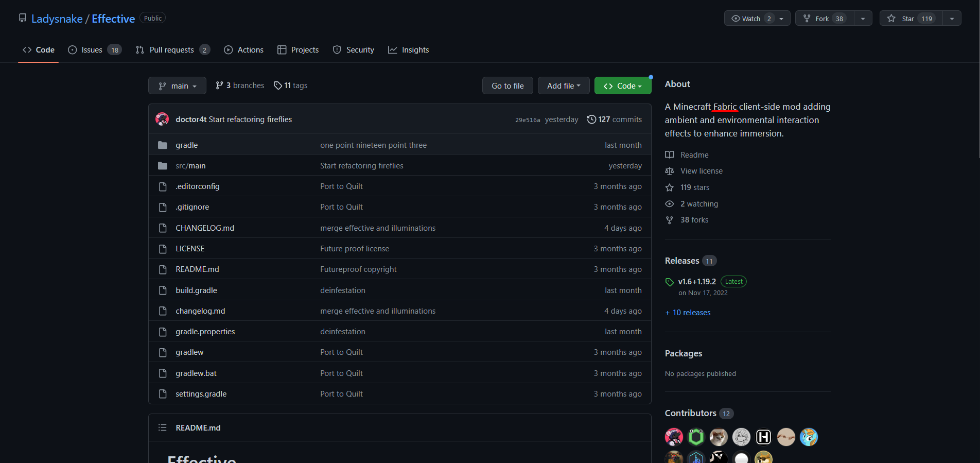Expand the Fork options dropdown arrow

coord(863,19)
